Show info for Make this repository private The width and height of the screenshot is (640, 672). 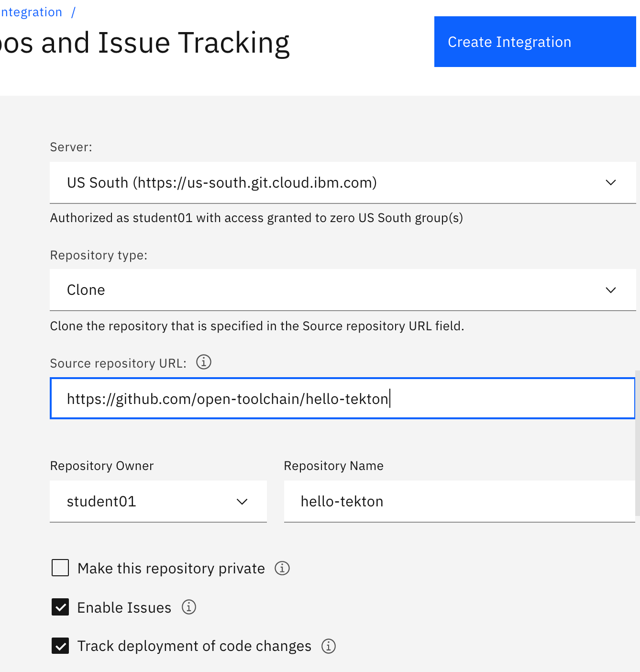click(x=282, y=568)
